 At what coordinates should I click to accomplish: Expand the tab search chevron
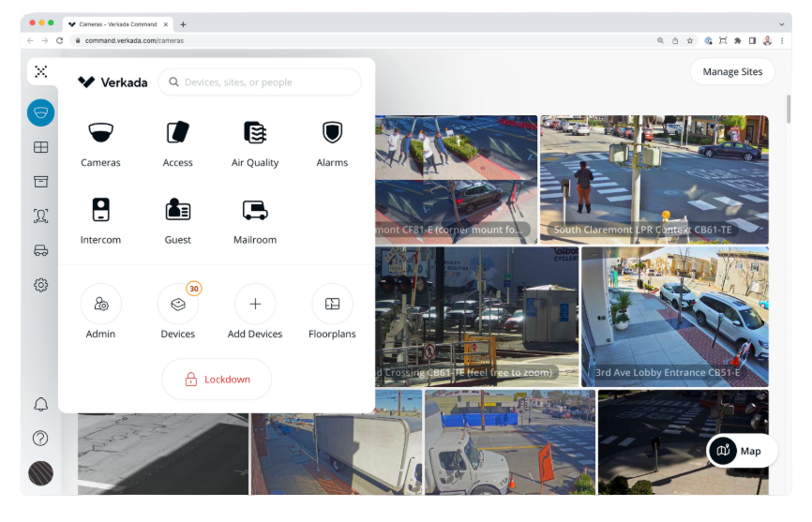781,24
